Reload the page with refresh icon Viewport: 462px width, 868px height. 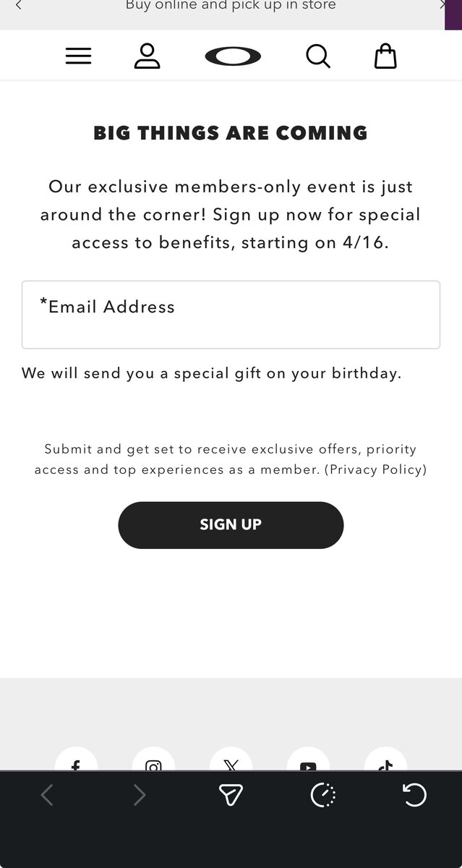click(x=414, y=796)
